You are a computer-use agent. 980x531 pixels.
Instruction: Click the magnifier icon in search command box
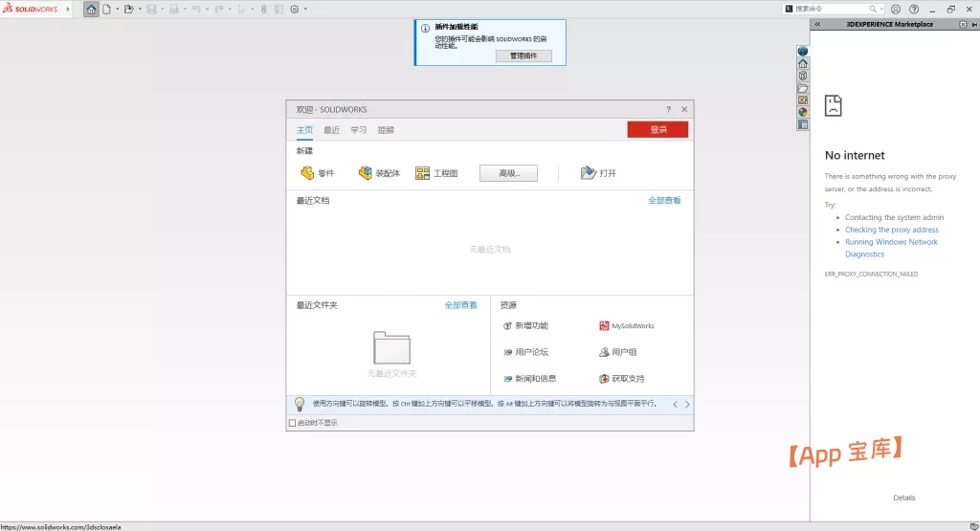(873, 9)
